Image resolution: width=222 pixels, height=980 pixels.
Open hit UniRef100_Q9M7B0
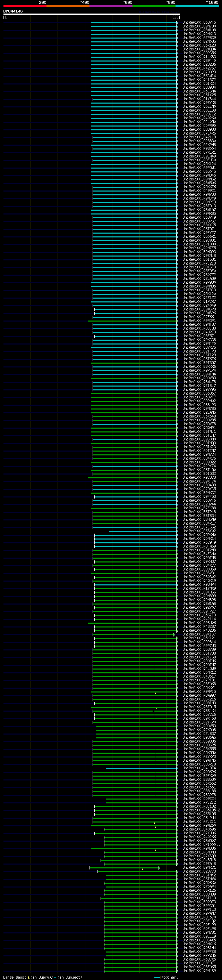pos(199,27)
